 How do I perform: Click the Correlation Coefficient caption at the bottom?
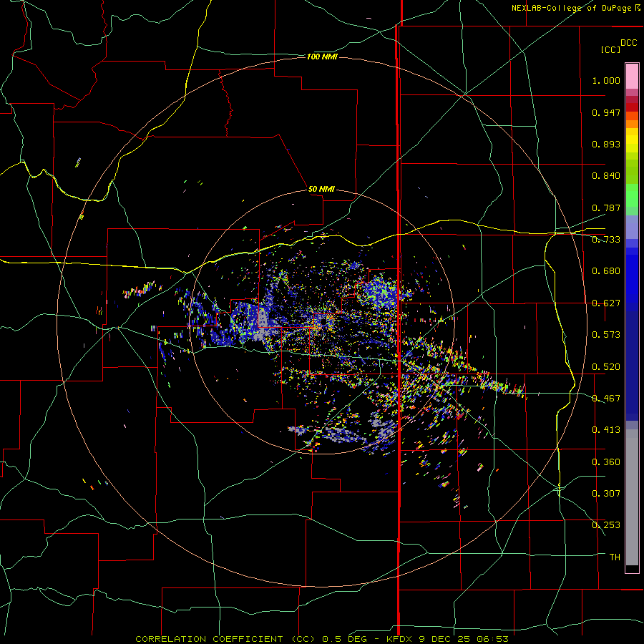coord(322,639)
